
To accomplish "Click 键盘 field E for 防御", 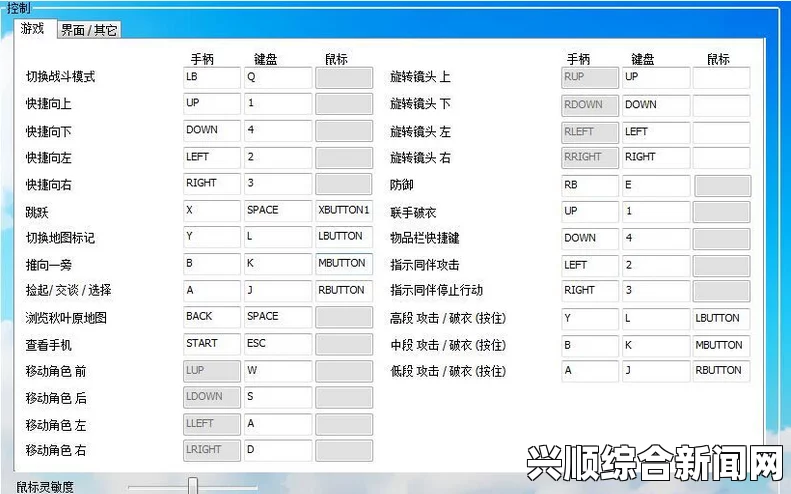I will click(656, 186).
